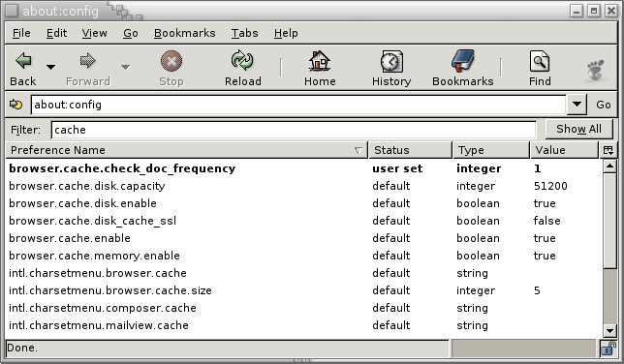This screenshot has height=364, width=624.
Task: Click the Filter field containing cache
Action: point(294,130)
